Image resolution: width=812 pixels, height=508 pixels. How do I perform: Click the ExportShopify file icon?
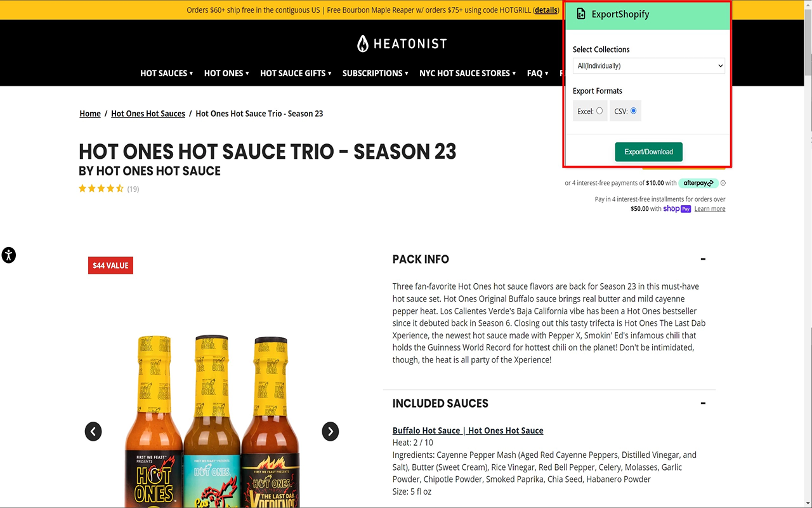click(x=581, y=14)
